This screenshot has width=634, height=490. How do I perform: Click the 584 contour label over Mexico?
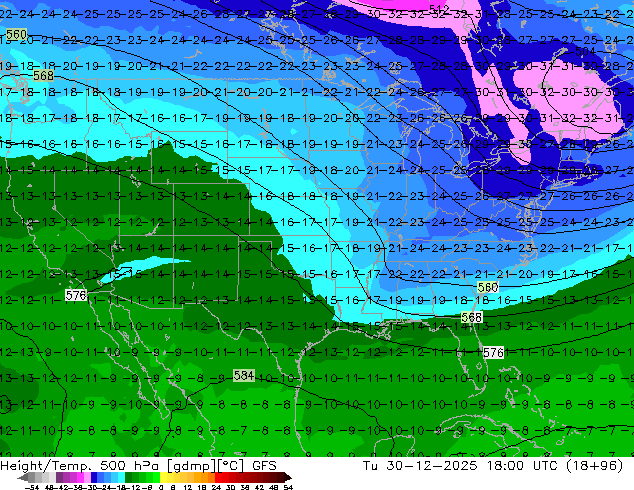[244, 376]
